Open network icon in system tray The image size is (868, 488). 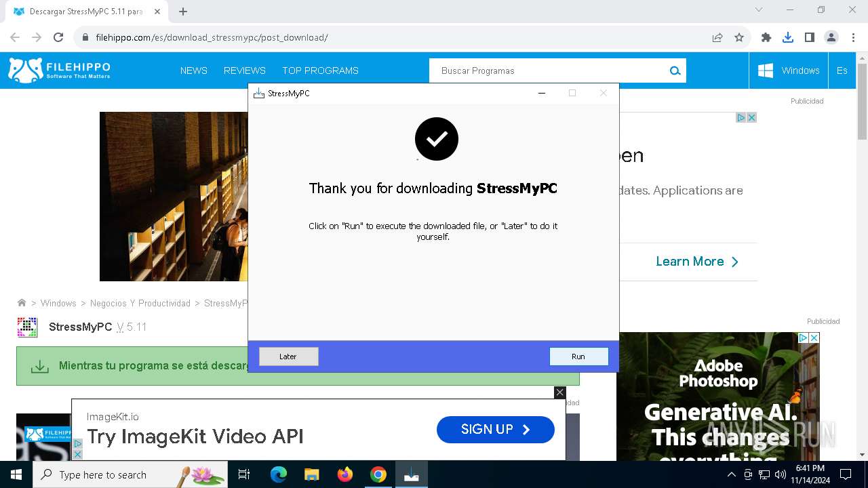coord(764,474)
